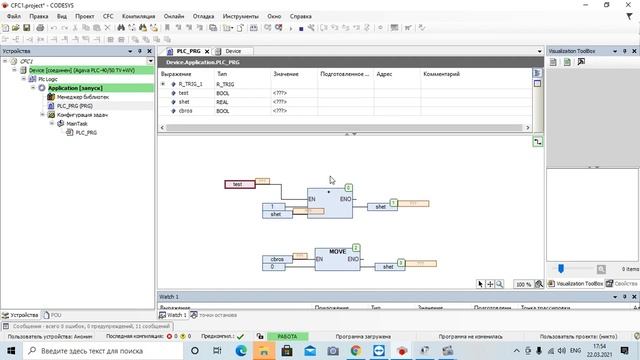Screen dimensions: 640x360
Task: Select the MOVE block in the CFC diagram
Action: pyautogui.click(x=337, y=259)
